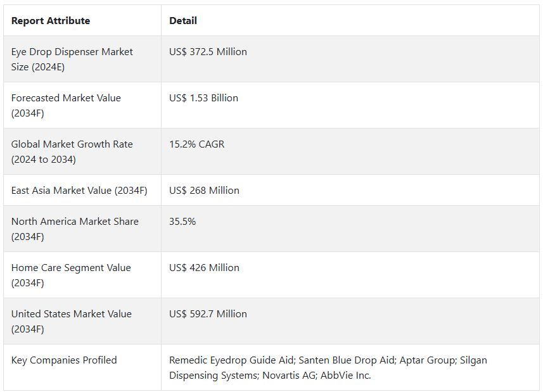Click the US$ 1.53 Billion value
Screen dimensions: 543x392
[x=203, y=98]
